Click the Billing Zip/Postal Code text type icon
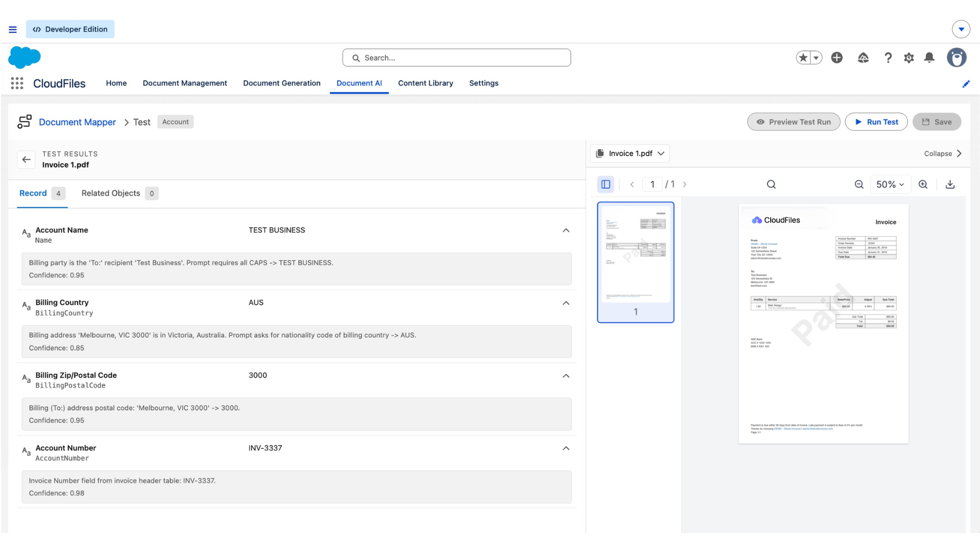 [26, 379]
